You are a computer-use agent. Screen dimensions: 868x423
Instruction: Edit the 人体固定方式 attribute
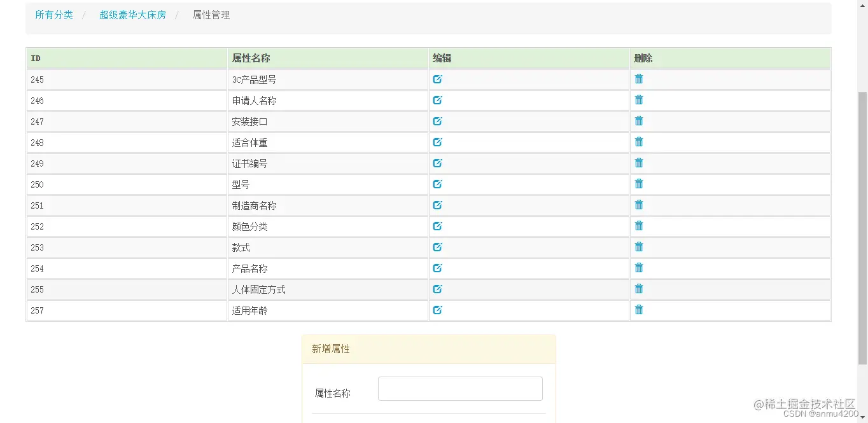(437, 289)
